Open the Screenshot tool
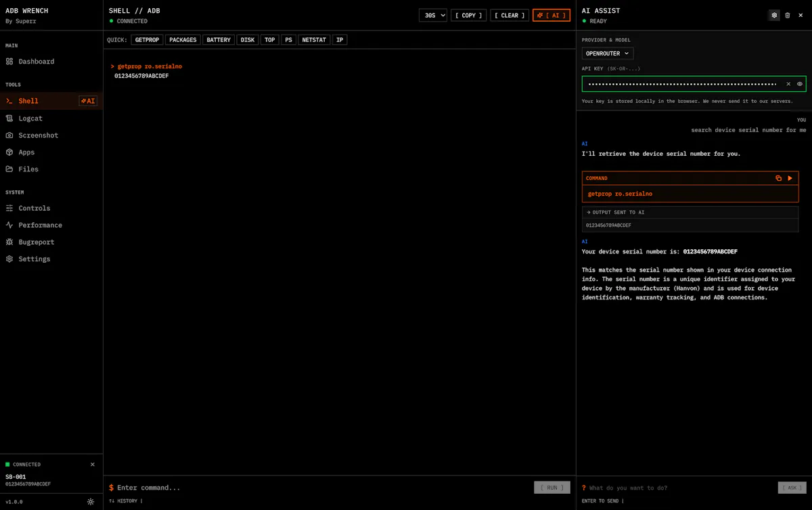The height and width of the screenshot is (510, 812). tap(51, 135)
